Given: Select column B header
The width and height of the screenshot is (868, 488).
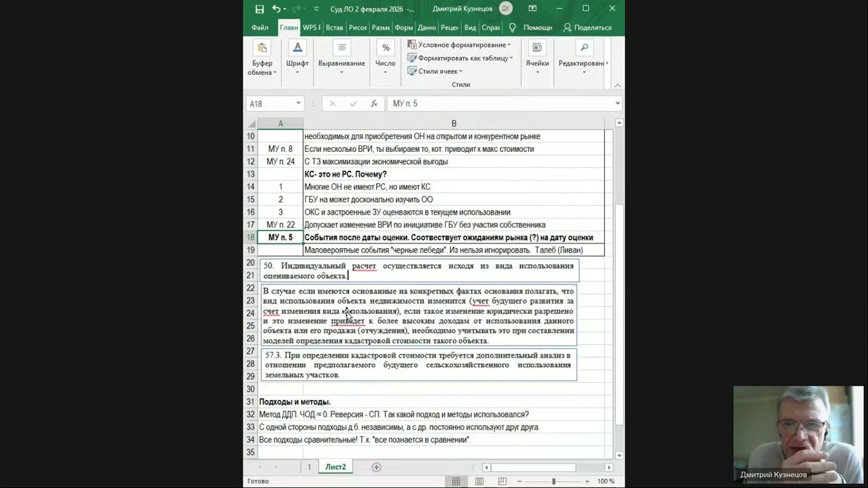Looking at the screenshot, I should pos(454,123).
